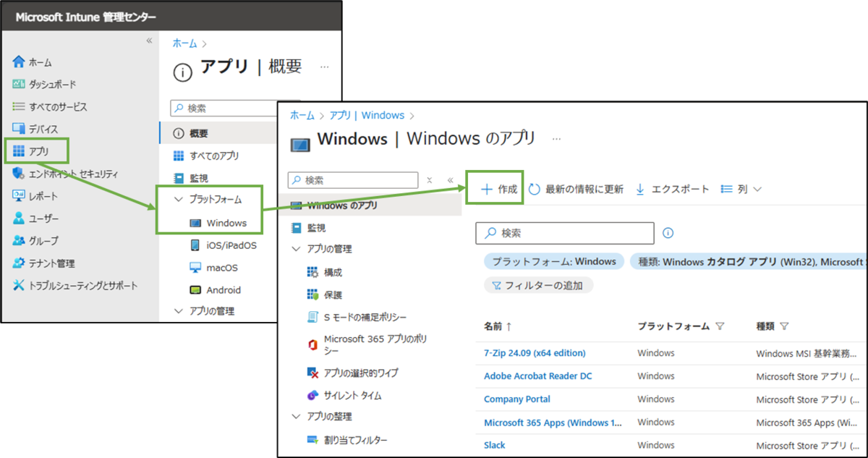Screen dimensions: 868x458
Task: Open Microsoft 365 Apps (Windows 1...
Action: coord(553,423)
